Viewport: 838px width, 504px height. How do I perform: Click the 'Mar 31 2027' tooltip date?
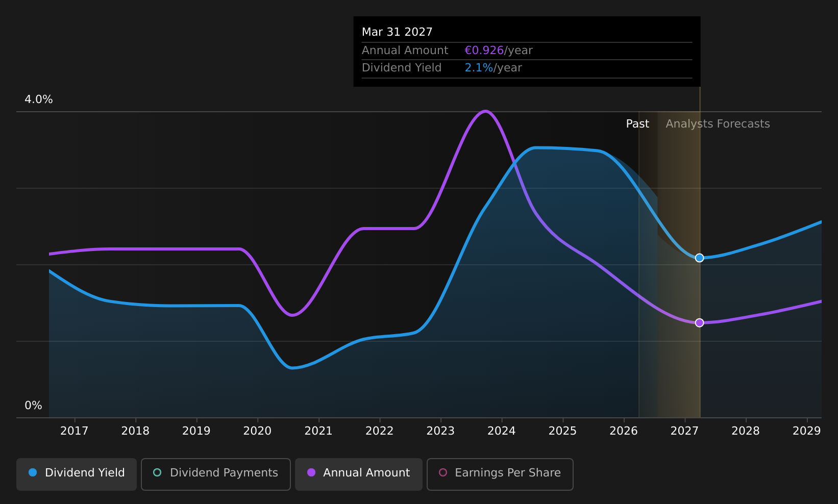click(397, 32)
